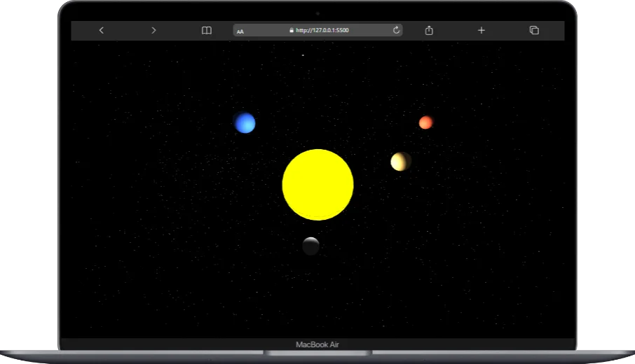Select the http://127.0.0.1:5500 address field

[318, 30]
